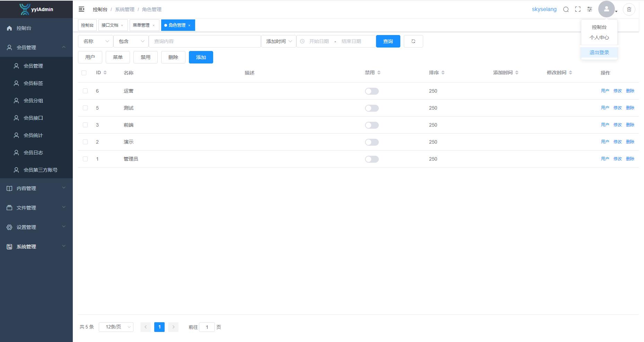Open the 12条/页 page size dropdown
This screenshot has height=342, width=644.
pyautogui.click(x=116, y=327)
